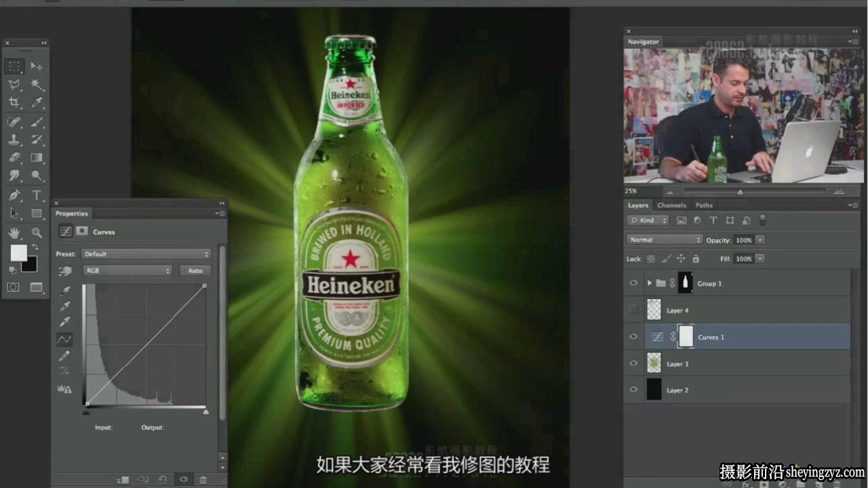
Task: Click the Auto button in Curves
Action: (x=195, y=270)
